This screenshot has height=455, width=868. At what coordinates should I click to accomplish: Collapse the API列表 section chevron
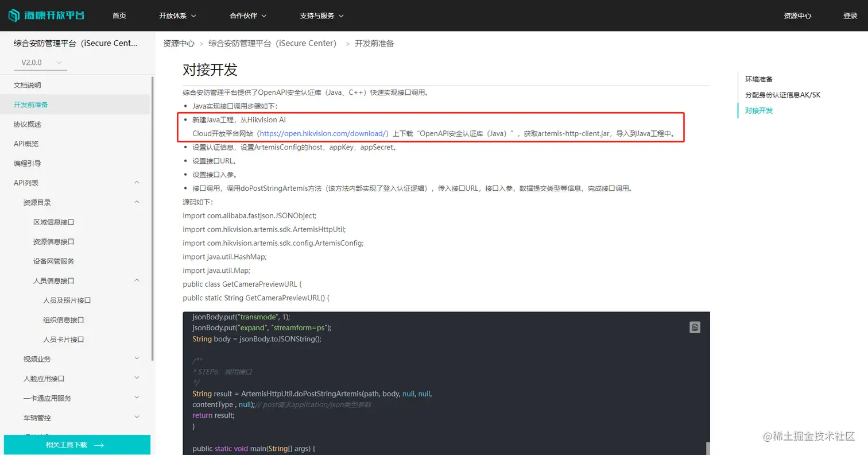point(137,183)
